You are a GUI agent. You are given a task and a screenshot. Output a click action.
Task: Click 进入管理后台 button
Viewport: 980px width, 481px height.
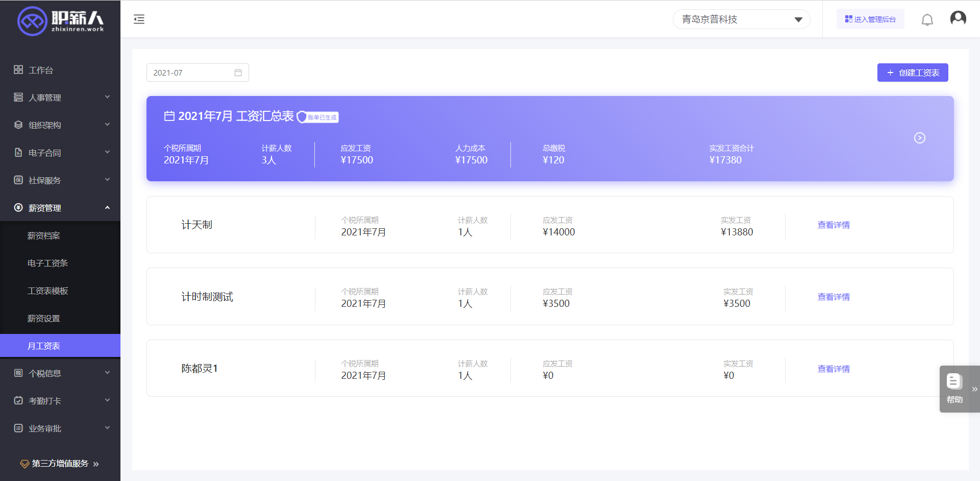tap(870, 19)
